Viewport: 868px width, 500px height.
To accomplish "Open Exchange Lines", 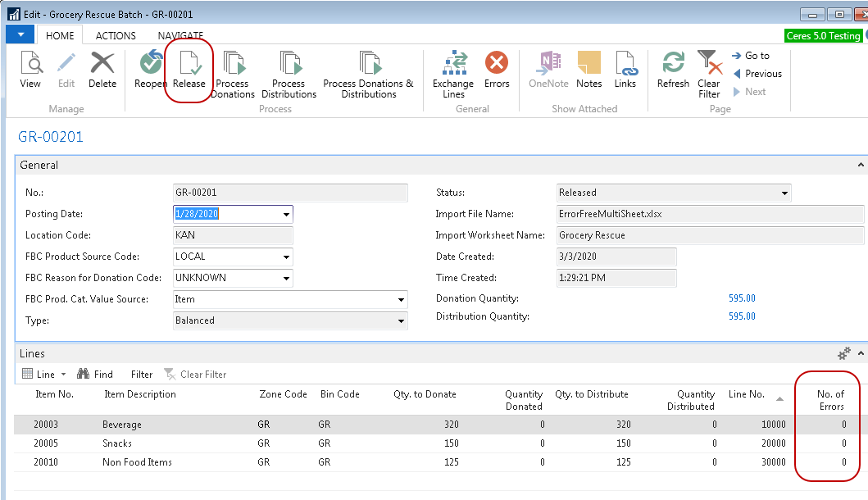I will click(453, 74).
